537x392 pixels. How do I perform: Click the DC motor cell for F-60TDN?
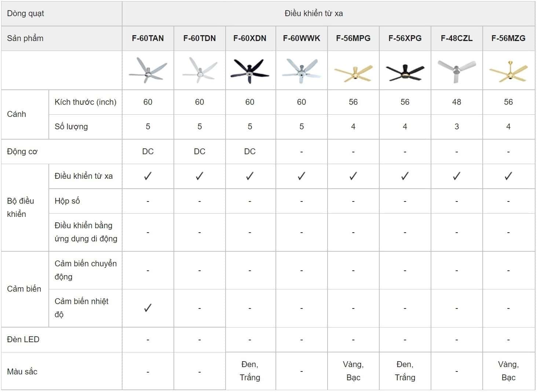pos(200,151)
